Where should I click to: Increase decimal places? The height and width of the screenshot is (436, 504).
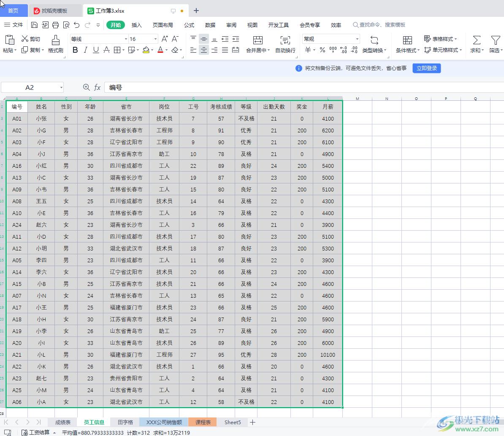point(343,50)
